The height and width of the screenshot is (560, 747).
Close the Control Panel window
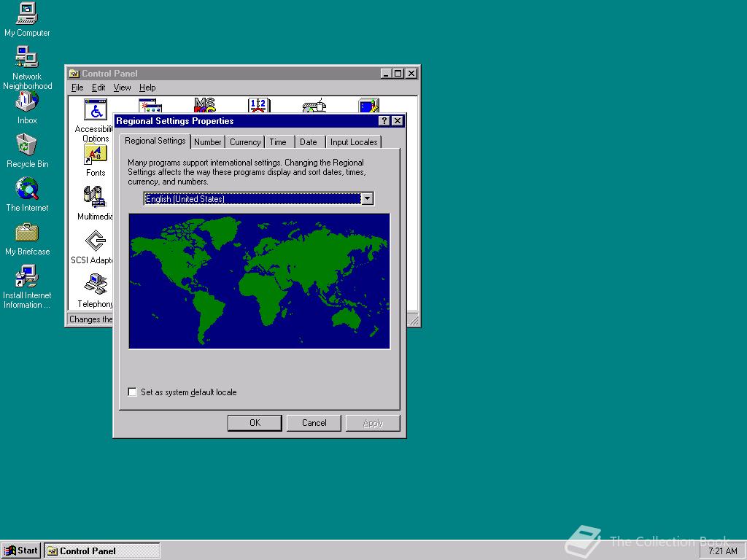tap(411, 74)
